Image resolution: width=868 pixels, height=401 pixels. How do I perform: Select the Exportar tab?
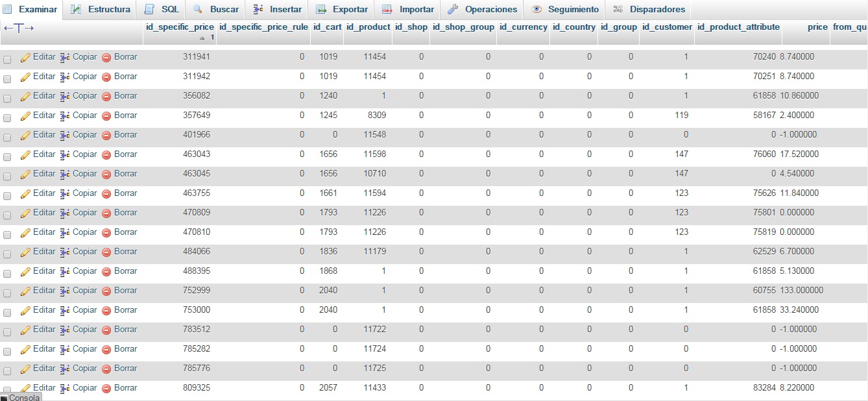tap(341, 10)
